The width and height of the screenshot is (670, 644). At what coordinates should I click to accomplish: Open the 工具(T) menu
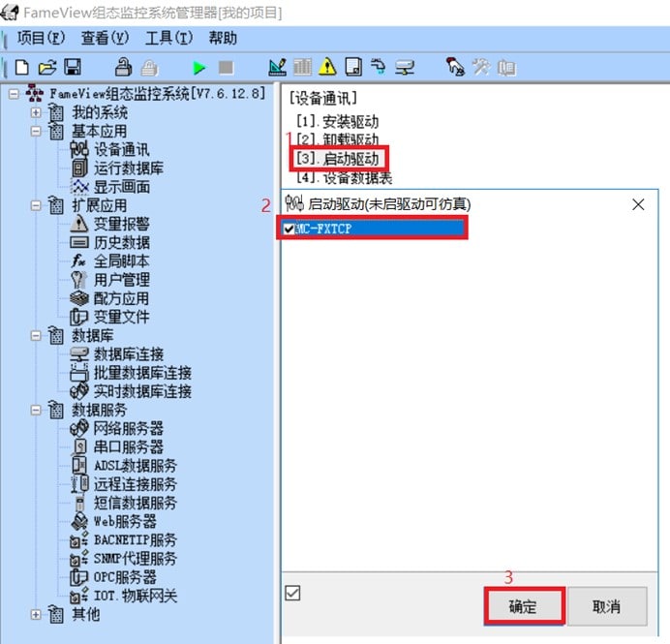[168, 38]
